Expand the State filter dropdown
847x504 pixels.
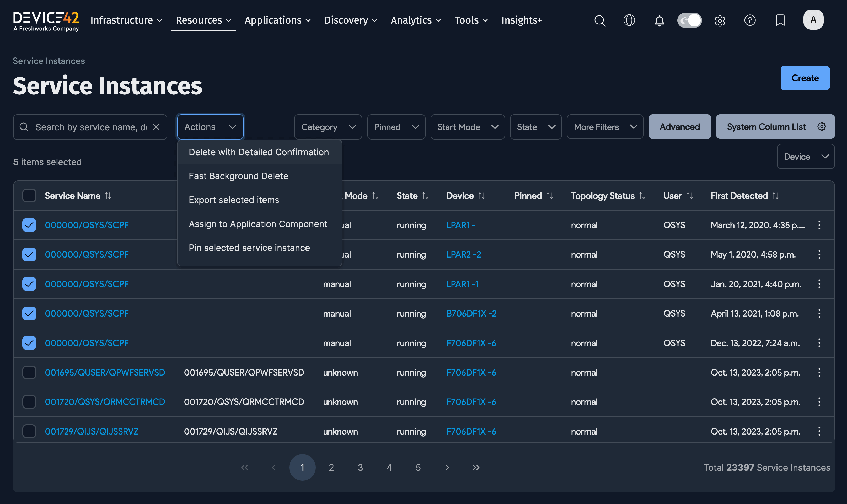point(535,127)
